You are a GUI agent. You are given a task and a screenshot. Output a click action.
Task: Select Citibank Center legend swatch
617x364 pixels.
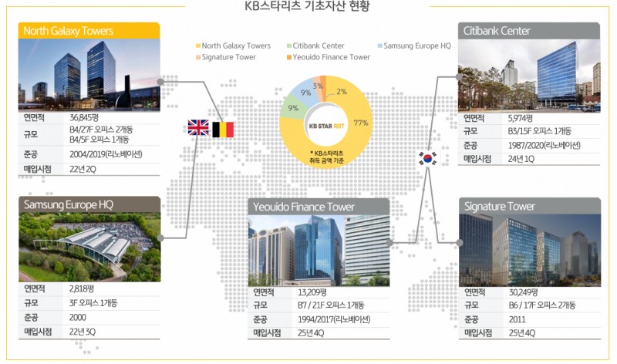(289, 46)
